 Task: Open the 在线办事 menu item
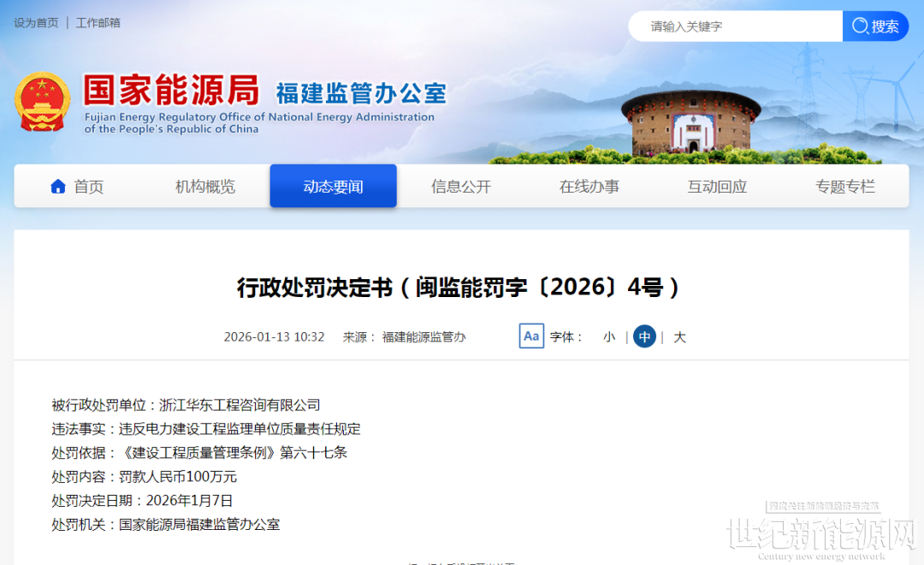pos(589,187)
